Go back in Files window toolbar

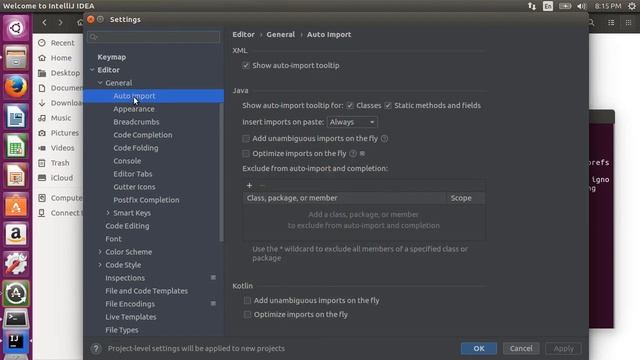pos(44,22)
